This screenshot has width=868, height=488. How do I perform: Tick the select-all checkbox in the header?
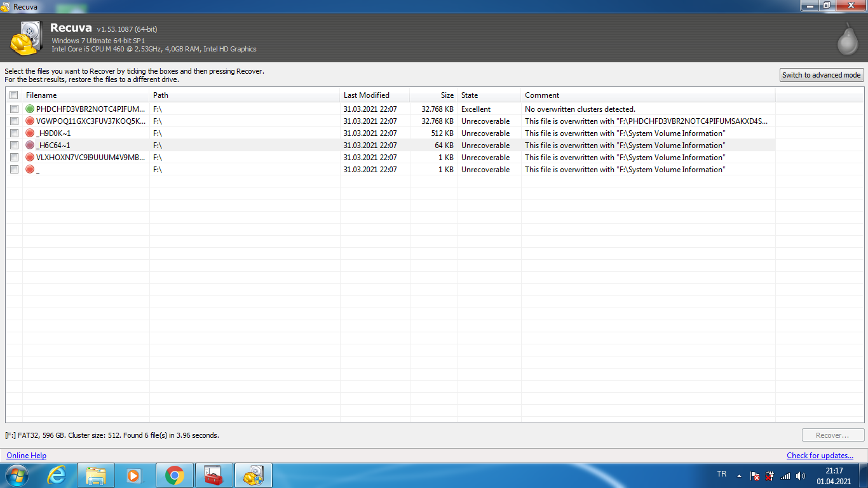coord(14,95)
